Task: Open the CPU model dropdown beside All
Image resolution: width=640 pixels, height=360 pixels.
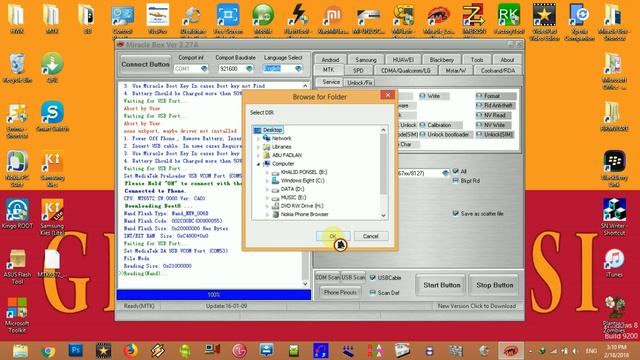Action: tap(445, 173)
